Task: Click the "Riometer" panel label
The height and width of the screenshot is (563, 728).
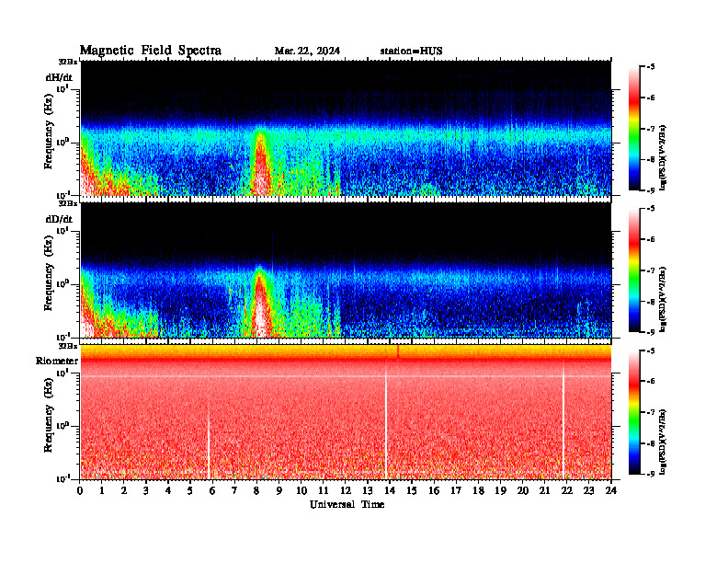Action: (x=57, y=361)
